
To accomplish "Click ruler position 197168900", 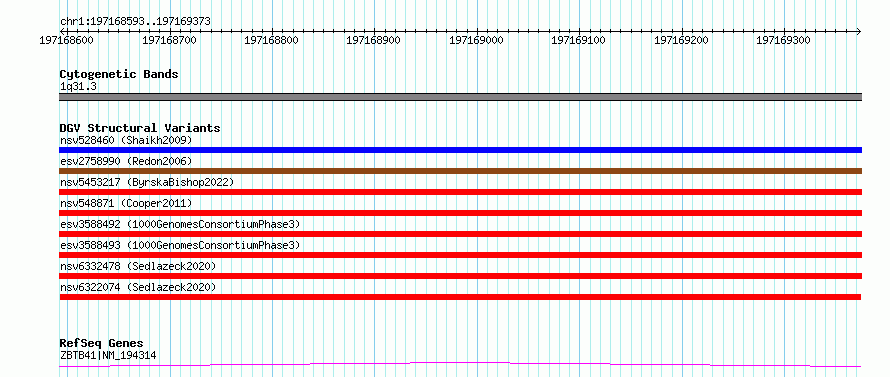I will tap(373, 40).
